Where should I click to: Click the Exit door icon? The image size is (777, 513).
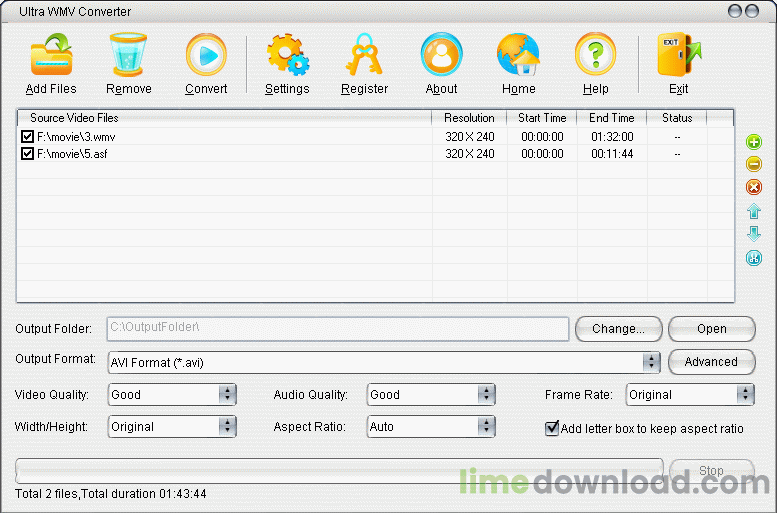pyautogui.click(x=678, y=56)
